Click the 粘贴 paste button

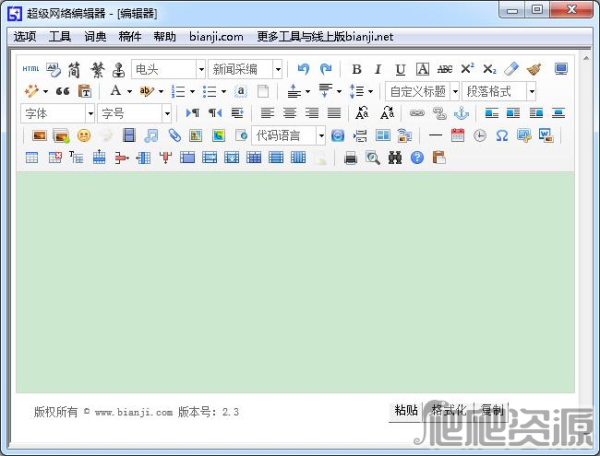[406, 410]
